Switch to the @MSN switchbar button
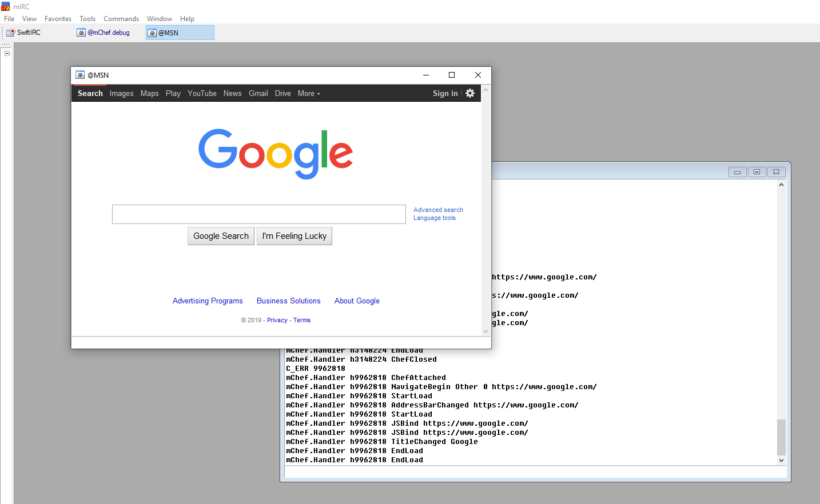This screenshot has width=820, height=504. click(x=180, y=33)
